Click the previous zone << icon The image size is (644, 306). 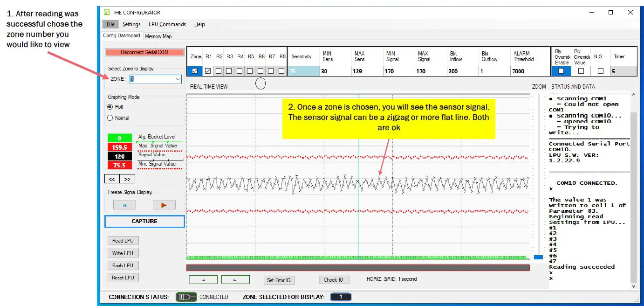[x=112, y=178]
